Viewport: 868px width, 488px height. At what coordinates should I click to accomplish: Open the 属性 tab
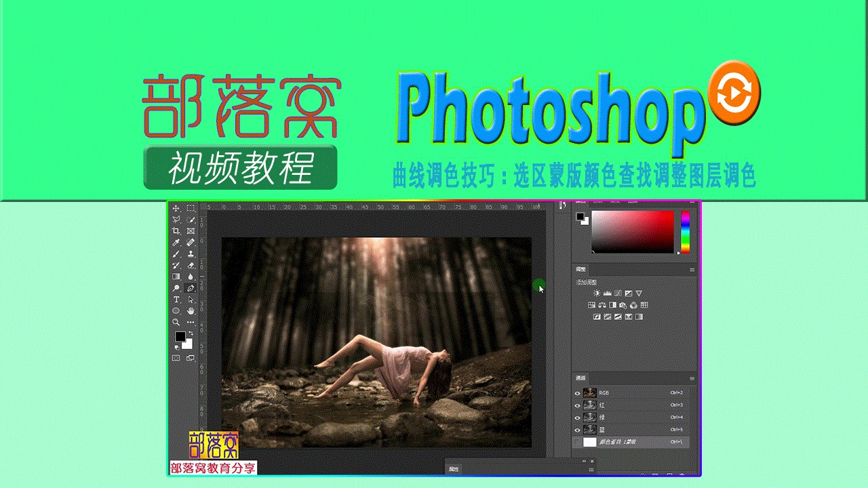[x=454, y=469]
